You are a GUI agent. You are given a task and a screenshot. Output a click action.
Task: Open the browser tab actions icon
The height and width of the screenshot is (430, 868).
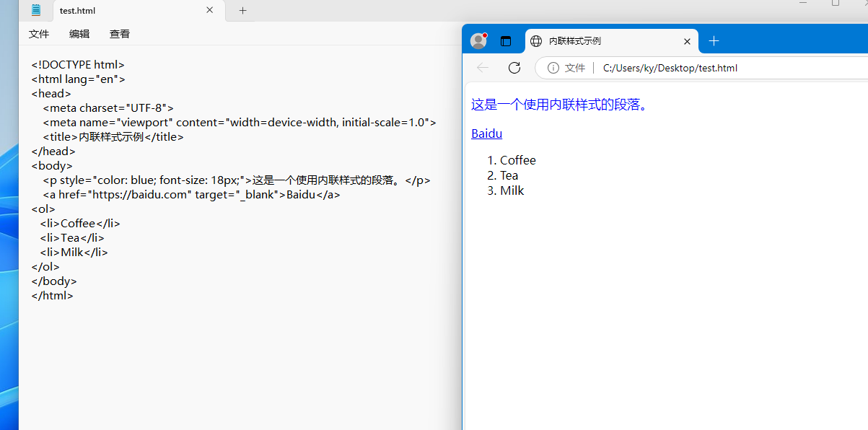[x=506, y=41]
